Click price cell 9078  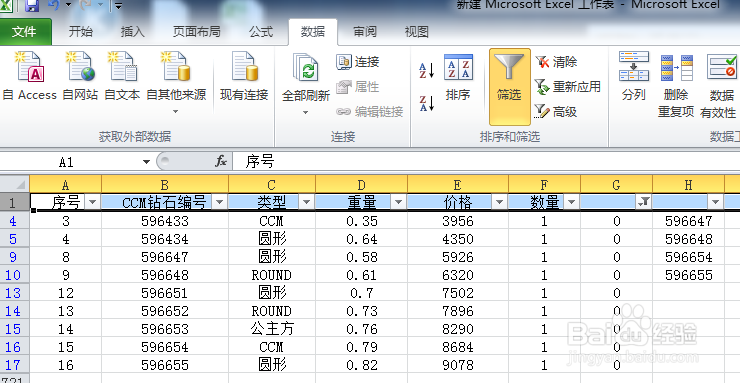coord(457,365)
